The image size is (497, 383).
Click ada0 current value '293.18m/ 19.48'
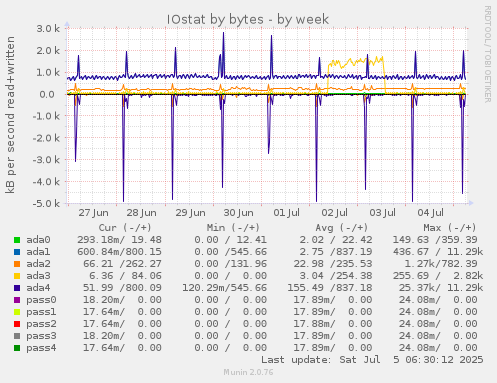[119, 240]
